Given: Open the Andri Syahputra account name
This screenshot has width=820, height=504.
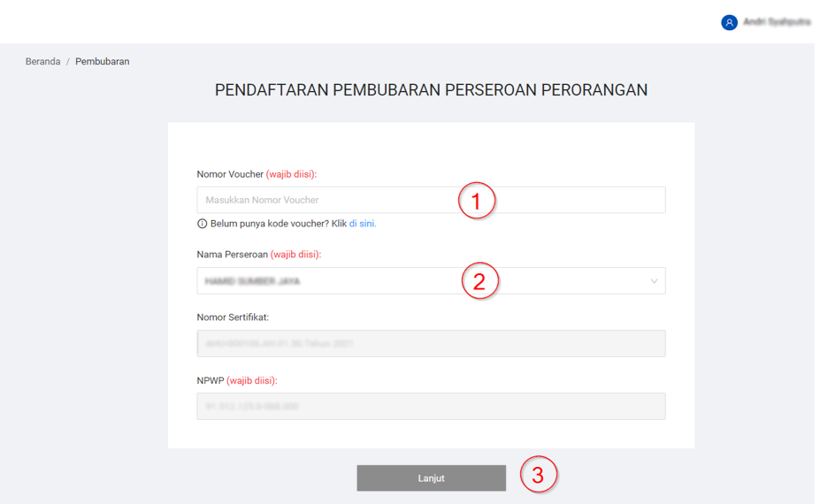Looking at the screenshot, I should (x=776, y=22).
